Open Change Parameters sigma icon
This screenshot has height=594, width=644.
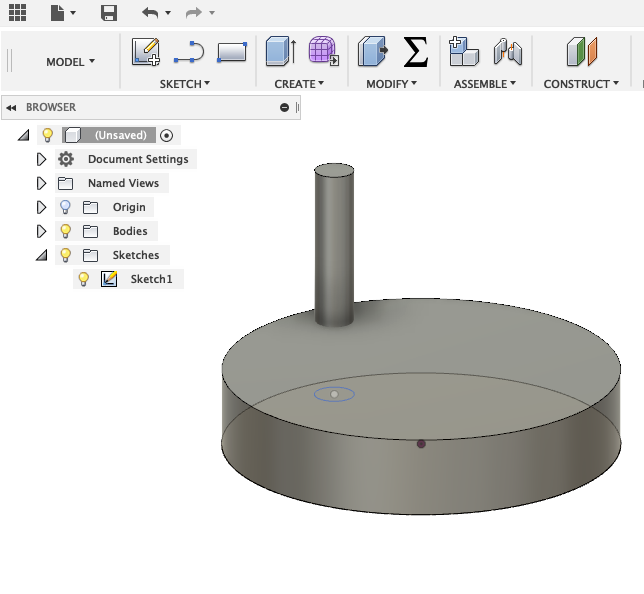(416, 51)
